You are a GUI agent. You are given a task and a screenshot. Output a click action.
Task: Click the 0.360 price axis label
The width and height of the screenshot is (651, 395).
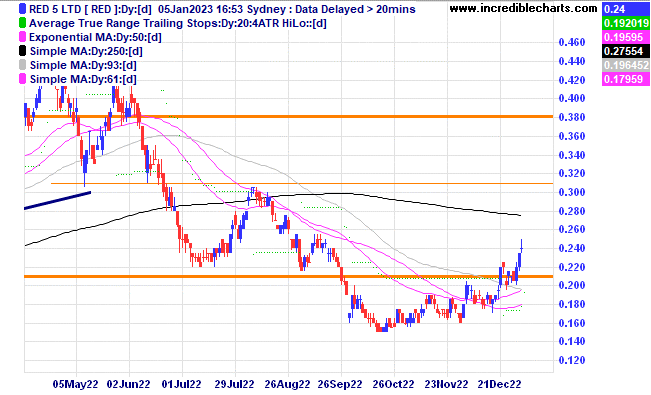(572, 136)
